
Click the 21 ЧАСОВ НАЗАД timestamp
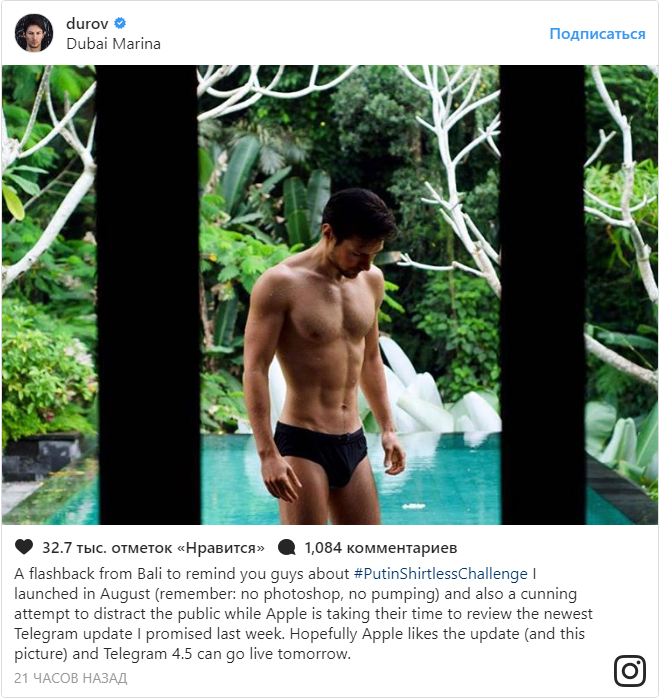(x=71, y=679)
